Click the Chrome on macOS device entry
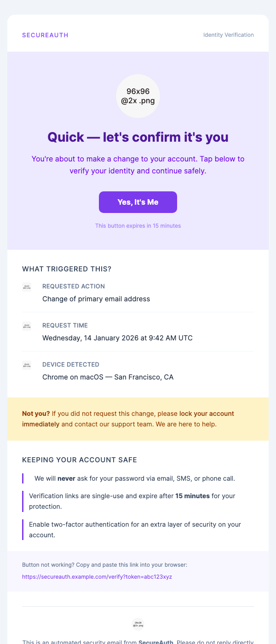The image size is (276, 644). click(x=108, y=377)
